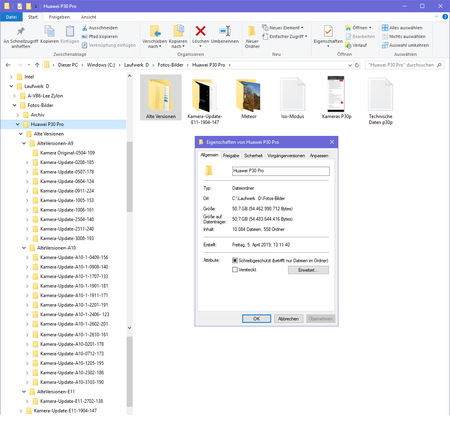Open the Freigabe properties tab

pyautogui.click(x=231, y=156)
